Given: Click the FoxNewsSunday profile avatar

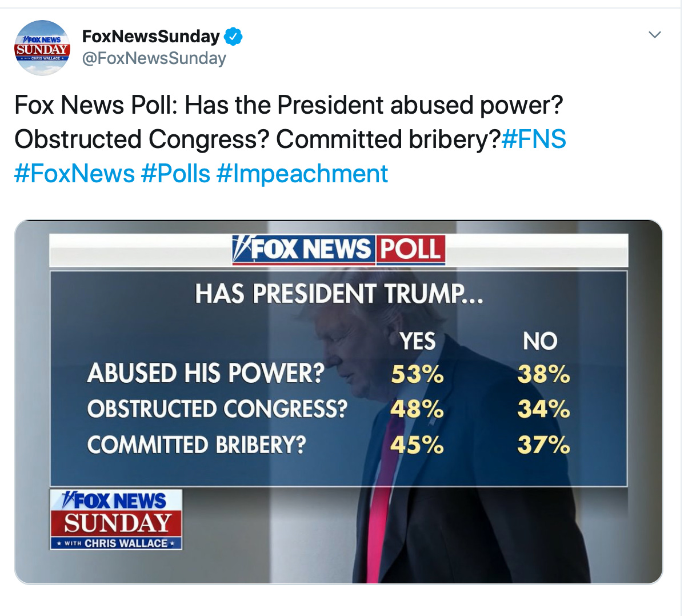Looking at the screenshot, I should click(42, 48).
